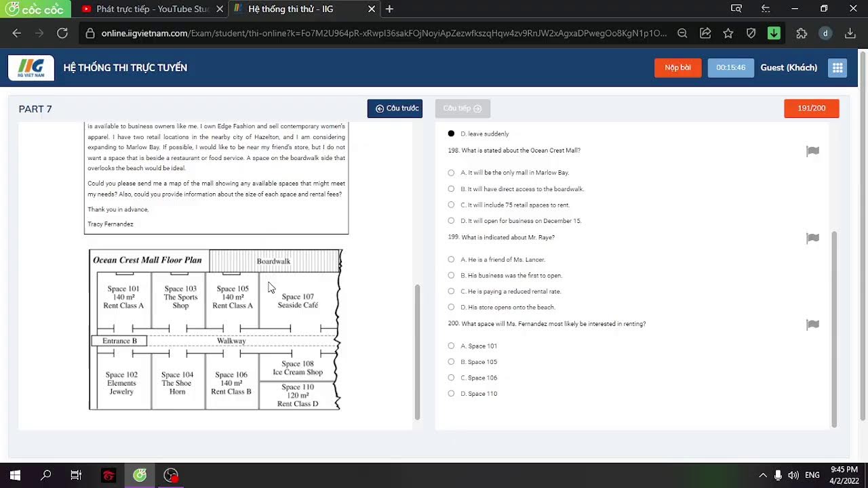Open Task View on the taskbar
This screenshot has width=868, height=488.
tap(76, 475)
